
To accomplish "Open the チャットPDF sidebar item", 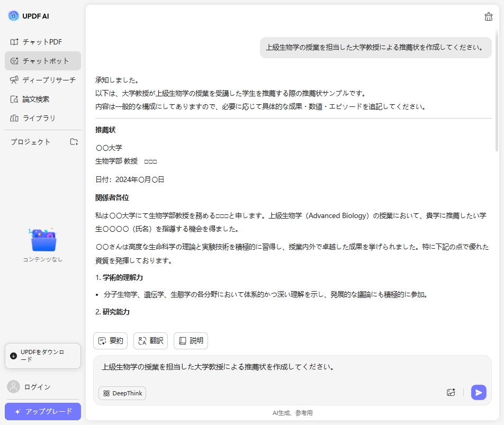I will click(x=43, y=42).
